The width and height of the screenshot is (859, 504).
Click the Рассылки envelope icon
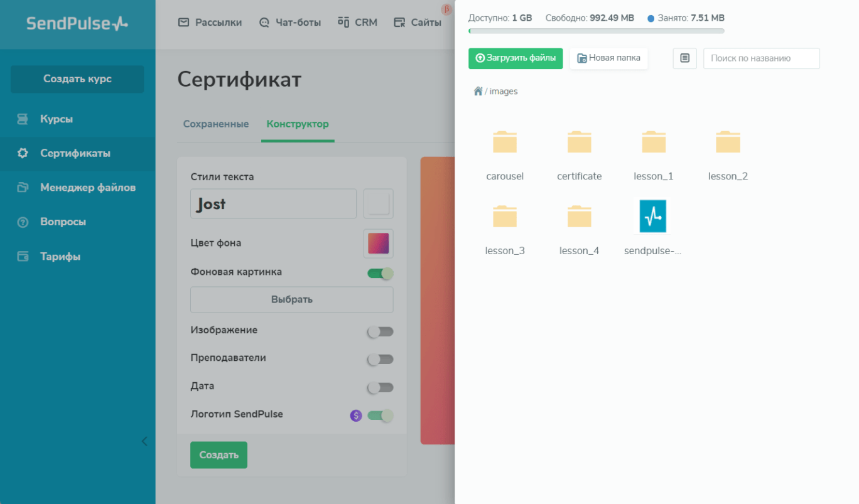(184, 23)
